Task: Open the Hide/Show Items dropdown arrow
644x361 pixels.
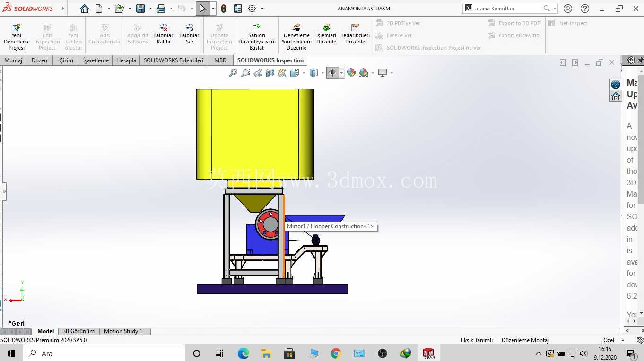Action: coord(341,73)
